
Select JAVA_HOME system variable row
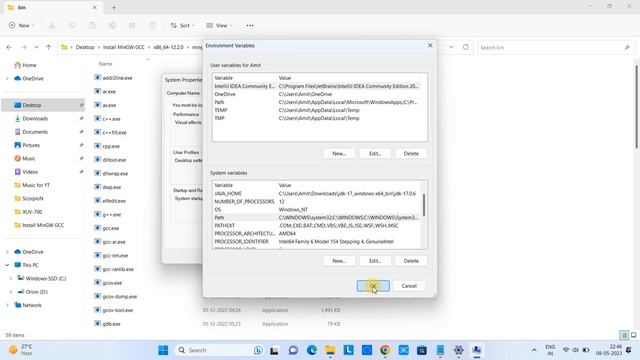317,193
